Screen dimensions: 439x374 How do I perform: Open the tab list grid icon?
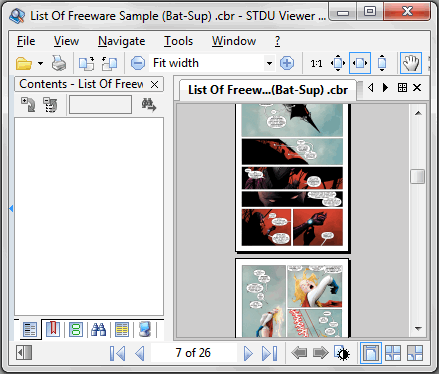tap(402, 88)
